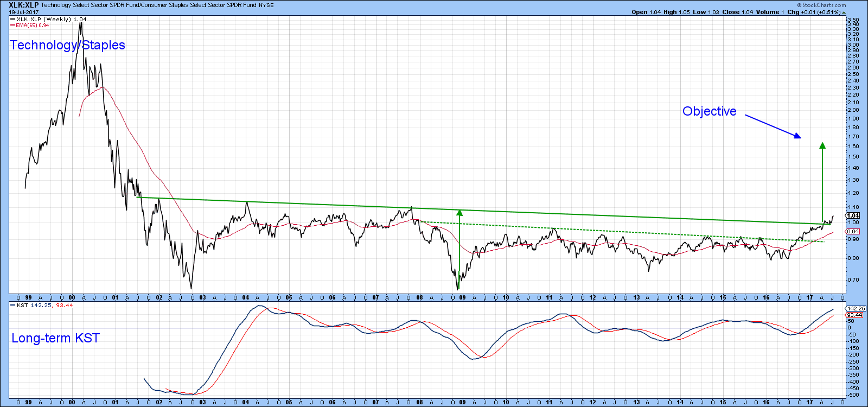868x407 pixels.
Task: Click the -500 level on the KST axis
Action: [853, 395]
